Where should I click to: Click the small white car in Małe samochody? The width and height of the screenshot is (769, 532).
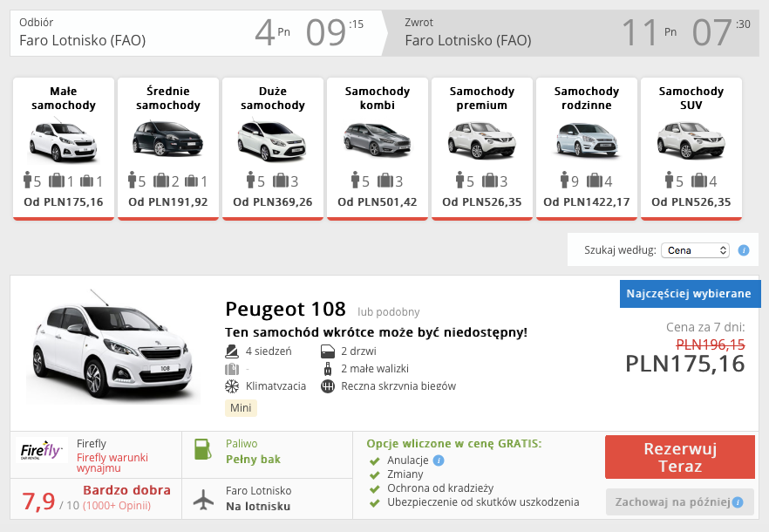[x=63, y=140]
